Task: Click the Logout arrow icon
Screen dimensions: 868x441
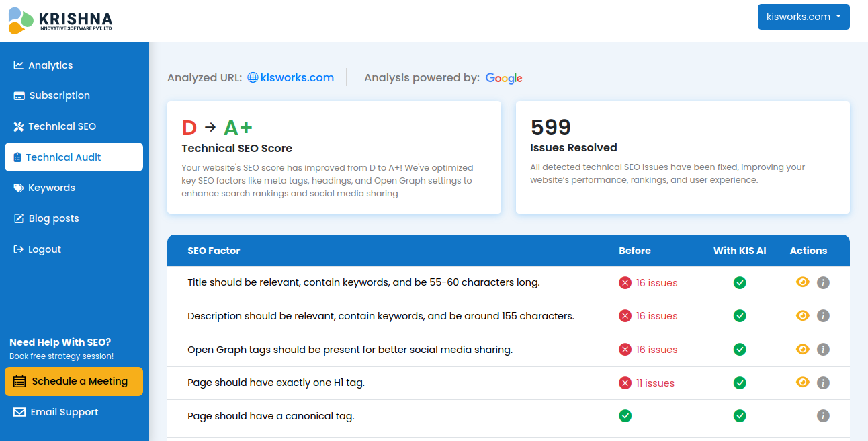Action: pyautogui.click(x=19, y=249)
